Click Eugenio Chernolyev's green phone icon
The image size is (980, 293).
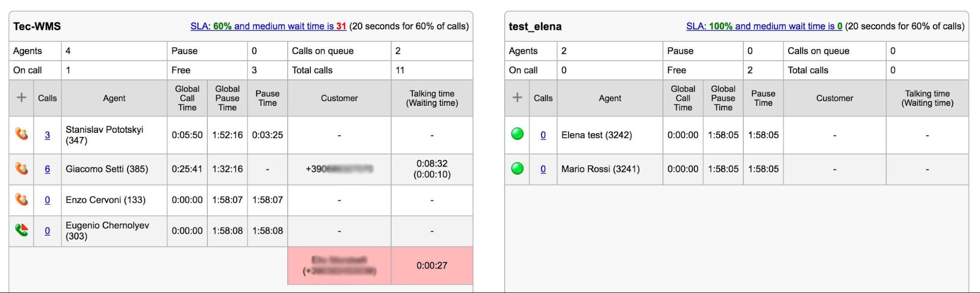pos(22,230)
